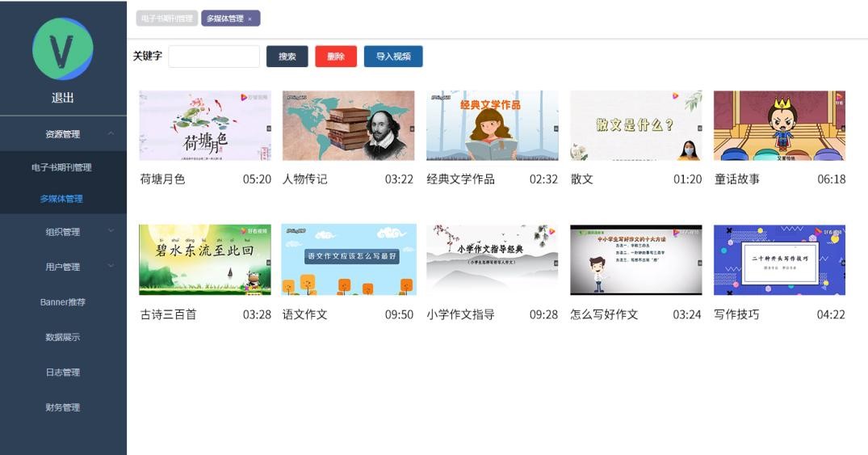Click the red 删除 button
The image size is (868, 455).
(335, 57)
